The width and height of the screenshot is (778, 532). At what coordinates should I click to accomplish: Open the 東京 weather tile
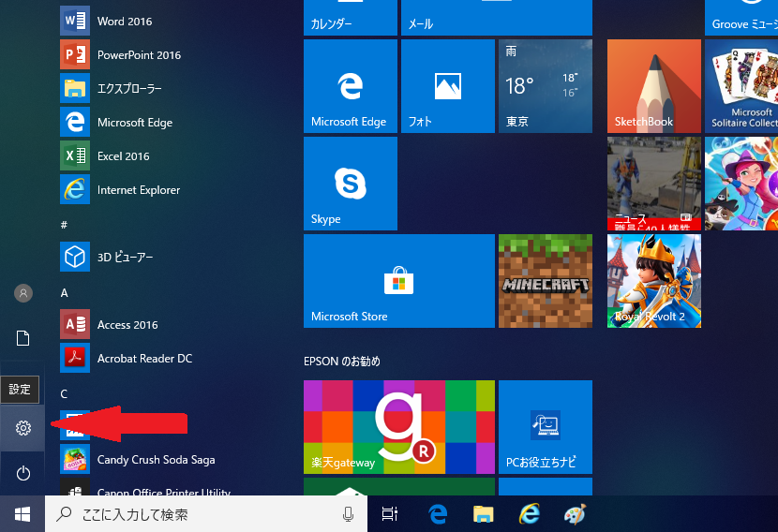point(546,86)
